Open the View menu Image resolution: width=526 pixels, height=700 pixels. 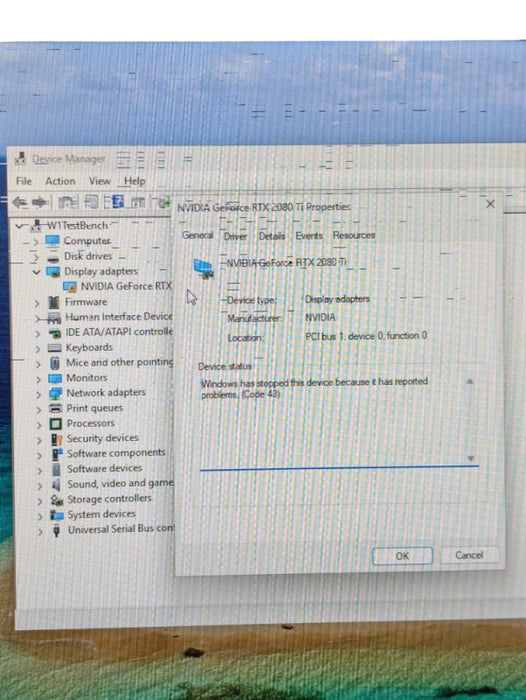[x=99, y=181]
